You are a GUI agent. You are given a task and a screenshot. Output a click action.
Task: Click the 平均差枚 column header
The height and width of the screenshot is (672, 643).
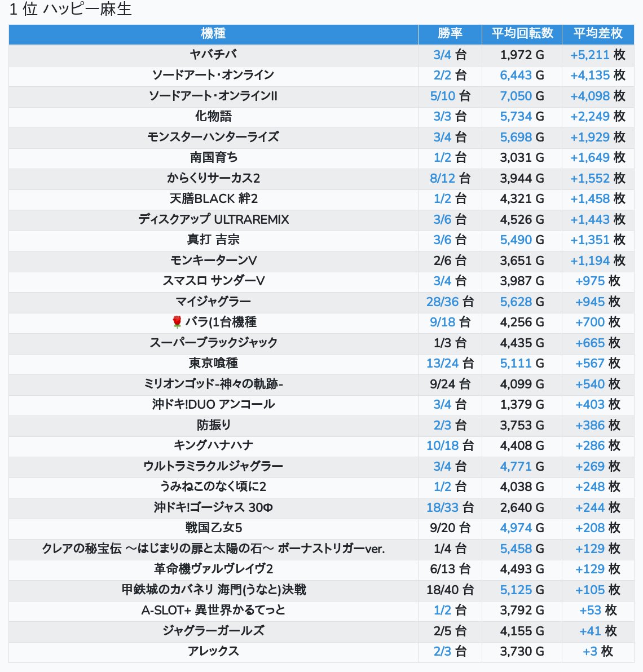[597, 33]
